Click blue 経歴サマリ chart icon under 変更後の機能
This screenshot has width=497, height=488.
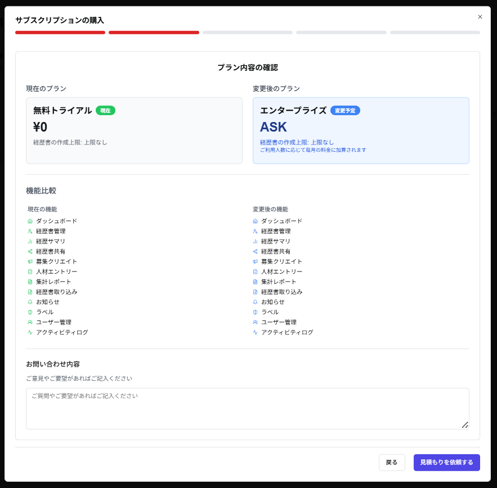tap(255, 241)
